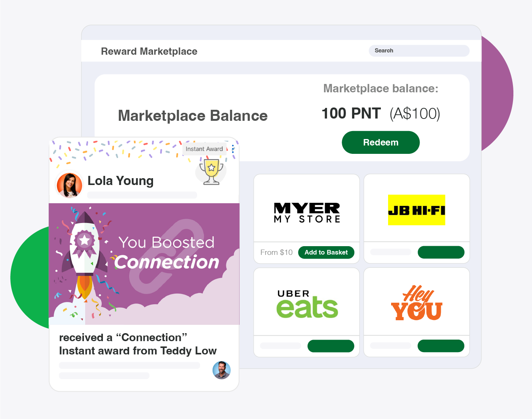Click the Myer My Store logo
Screen dimensions: 532x419
(307, 213)
